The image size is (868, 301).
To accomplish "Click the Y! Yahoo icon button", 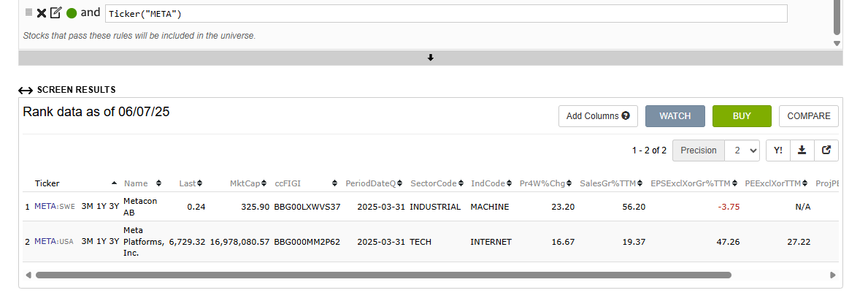I will pyautogui.click(x=777, y=150).
